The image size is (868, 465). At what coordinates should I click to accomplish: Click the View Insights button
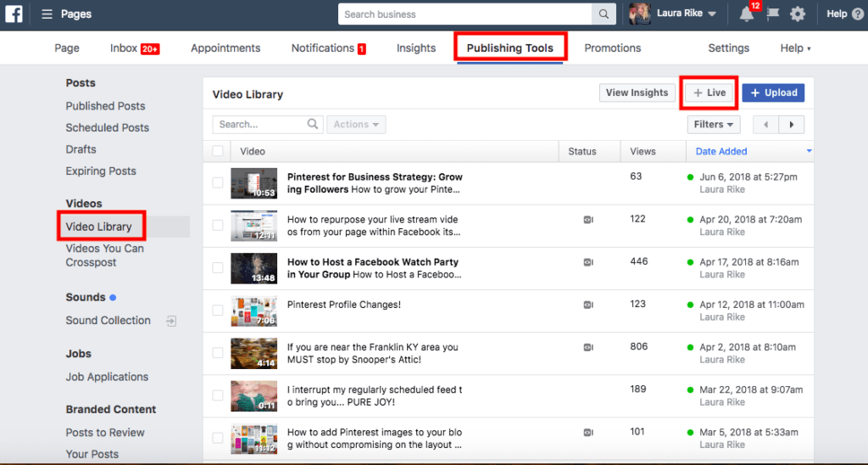point(637,92)
